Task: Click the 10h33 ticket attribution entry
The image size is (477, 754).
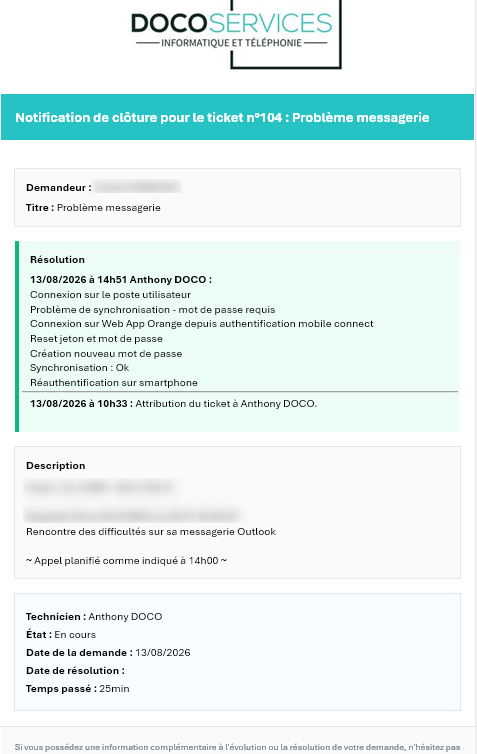Action: pyautogui.click(x=174, y=403)
